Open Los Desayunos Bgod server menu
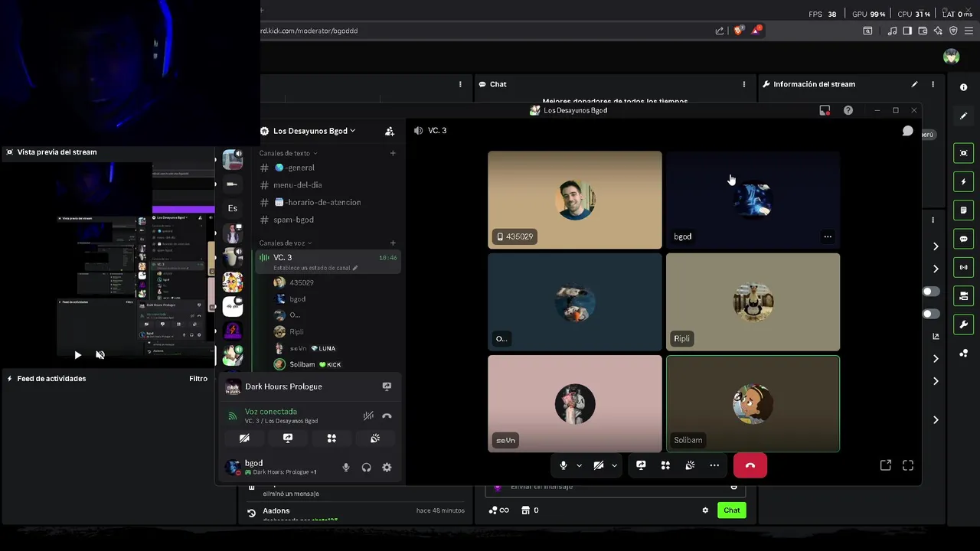980x551 pixels. coord(314,131)
